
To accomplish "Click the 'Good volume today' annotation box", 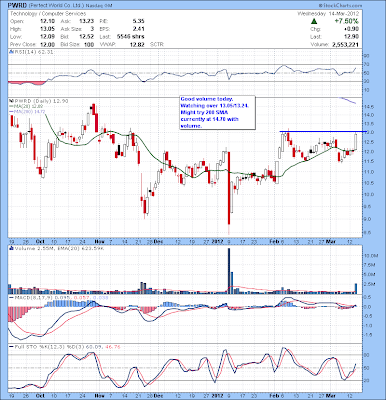I will tap(217, 113).
